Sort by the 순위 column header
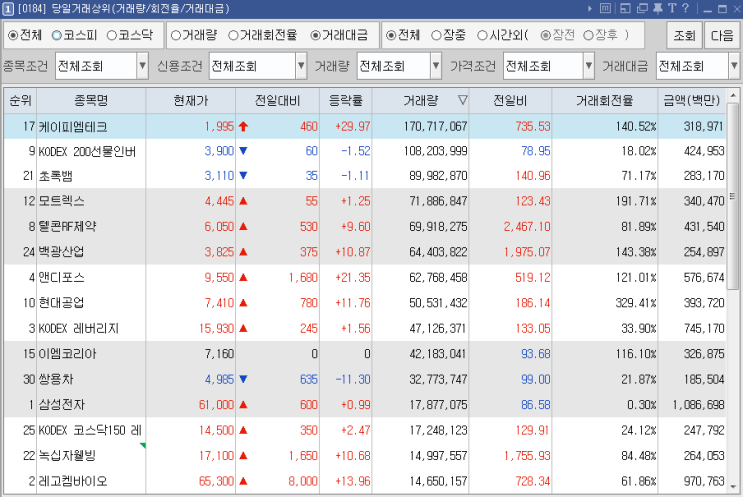 20,100
